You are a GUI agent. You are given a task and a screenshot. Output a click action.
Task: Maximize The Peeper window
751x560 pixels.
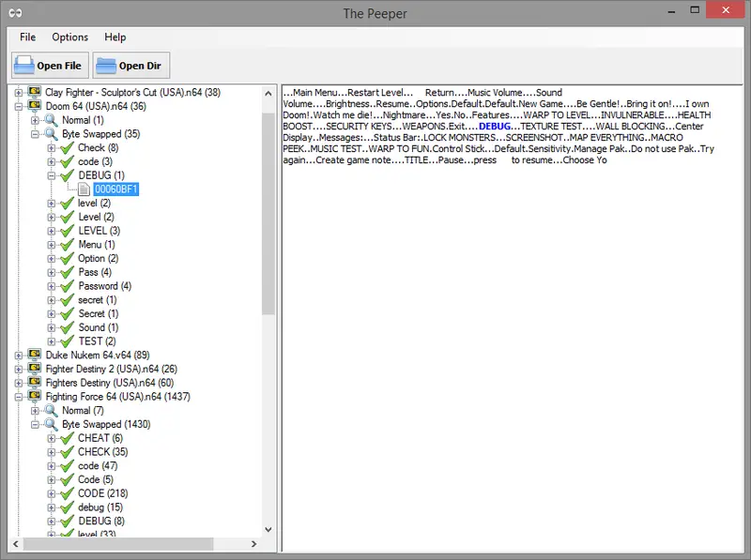(x=695, y=10)
